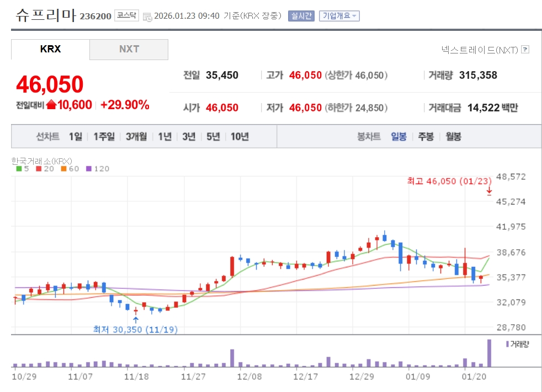Click the purple 거래량 legend icon
Image resolution: width=542 pixels, height=392 pixels.
tap(507, 344)
